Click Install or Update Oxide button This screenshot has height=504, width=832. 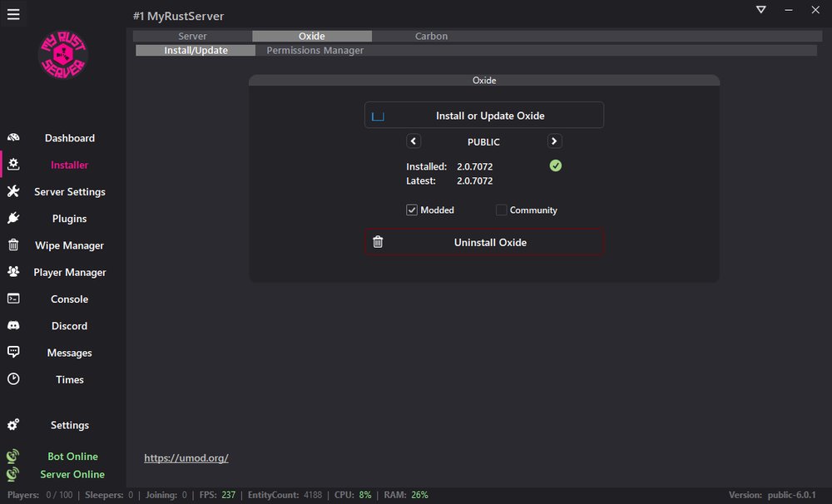[484, 115]
